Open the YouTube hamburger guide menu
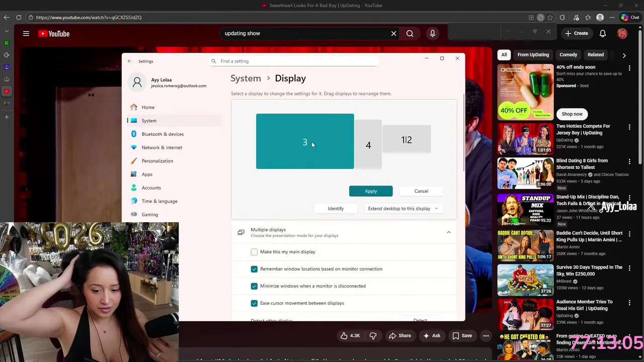 pos(26,34)
